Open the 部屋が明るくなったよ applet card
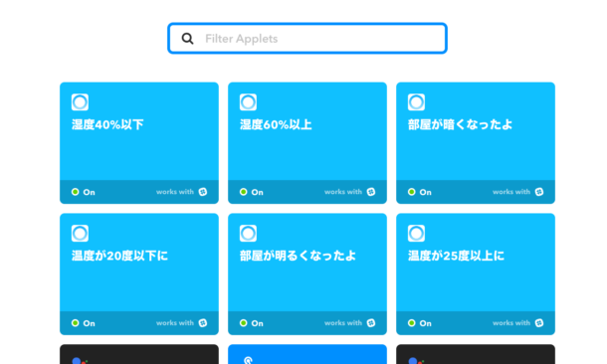Viewport: 607px width, 364px height. 307,273
